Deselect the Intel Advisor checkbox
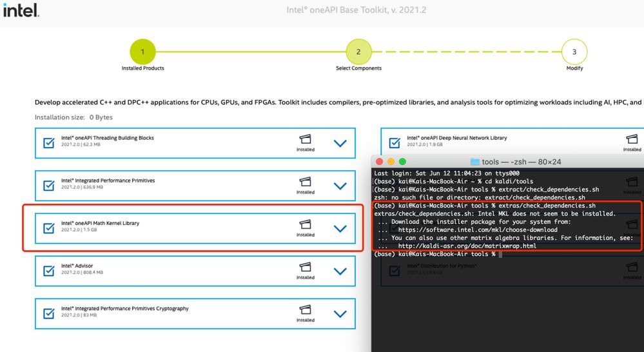Viewport: 644px width, 352px height. pyautogui.click(x=49, y=271)
